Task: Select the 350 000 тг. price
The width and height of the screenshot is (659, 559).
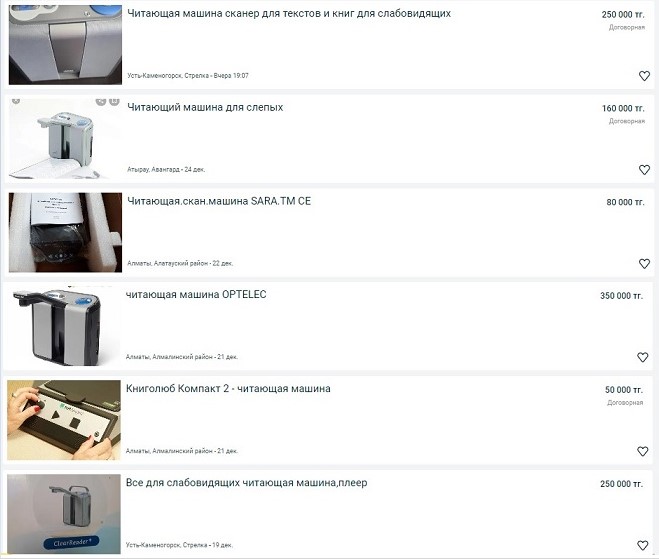Action: tap(621, 296)
